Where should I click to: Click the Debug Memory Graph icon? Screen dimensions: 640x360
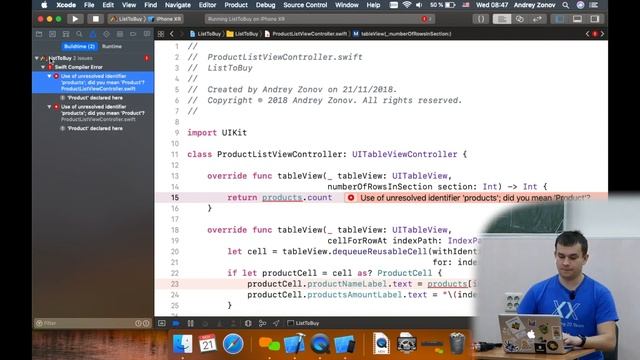(x=262, y=323)
